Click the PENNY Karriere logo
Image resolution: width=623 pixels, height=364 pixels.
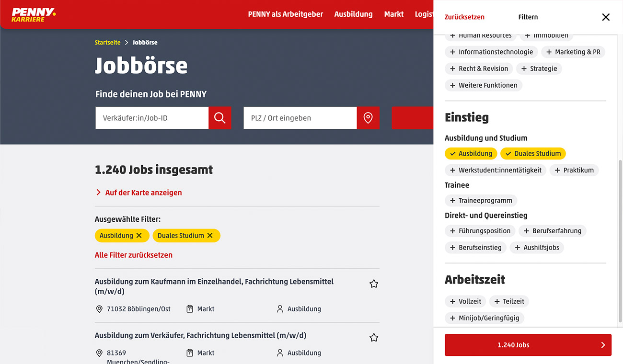pos(34,14)
